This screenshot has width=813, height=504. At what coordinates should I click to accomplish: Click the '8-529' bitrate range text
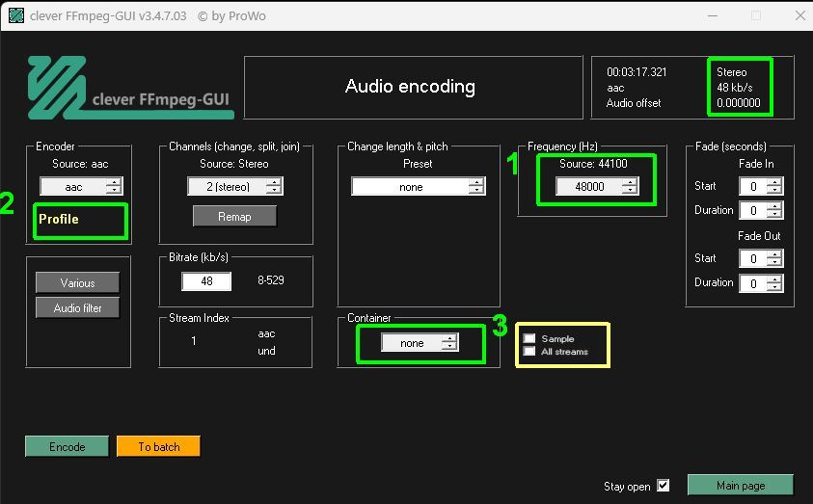click(271, 280)
